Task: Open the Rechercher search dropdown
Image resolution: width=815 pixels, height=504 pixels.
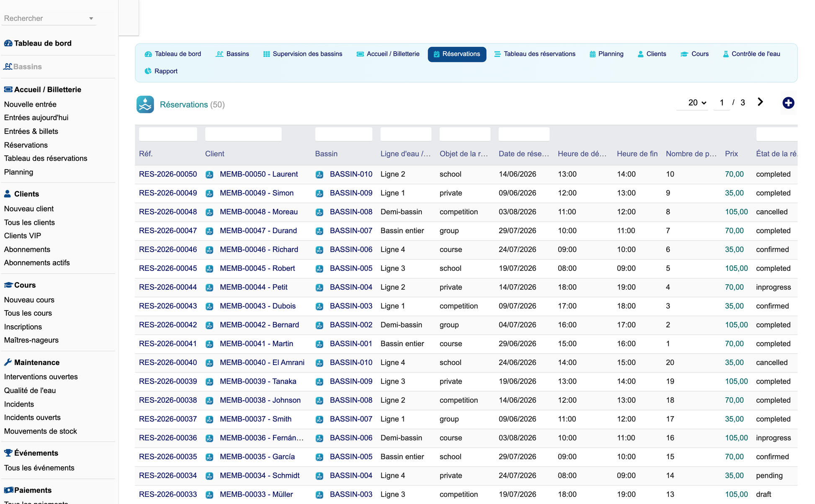Action: click(x=49, y=18)
